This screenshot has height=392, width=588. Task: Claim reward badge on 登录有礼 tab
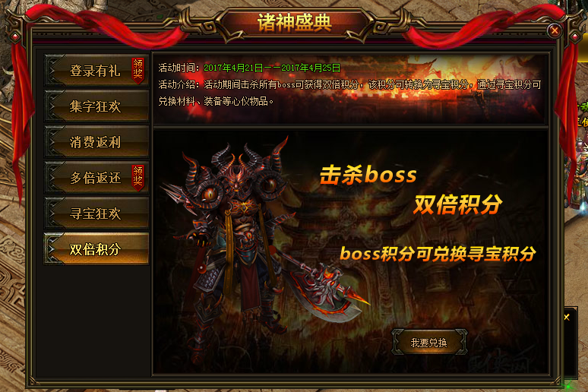[138, 70]
